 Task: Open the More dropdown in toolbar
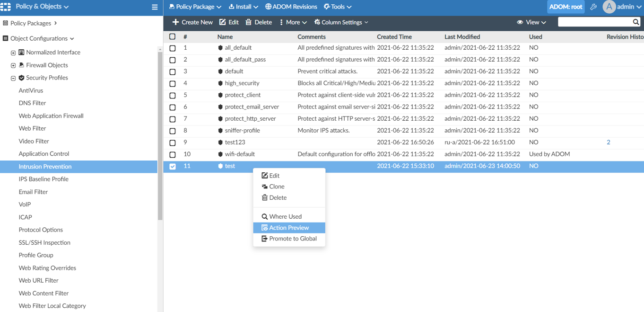tap(293, 22)
